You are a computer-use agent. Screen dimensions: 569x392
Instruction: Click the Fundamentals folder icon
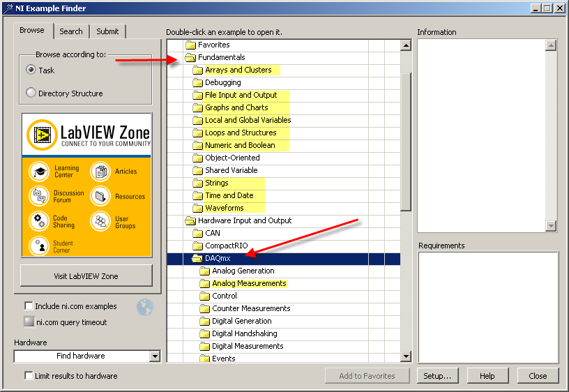tap(190, 57)
